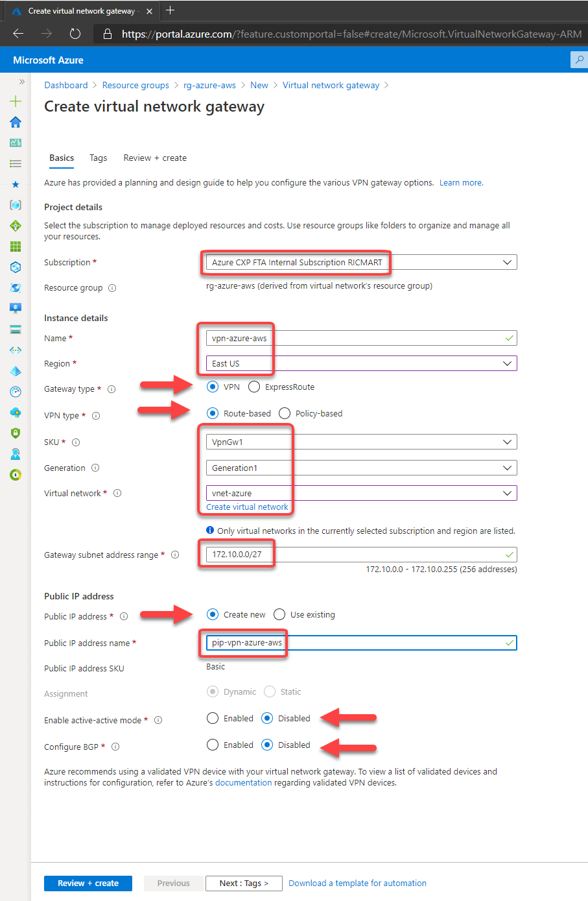Open Azure Active Directory pyramid icon

(16, 371)
